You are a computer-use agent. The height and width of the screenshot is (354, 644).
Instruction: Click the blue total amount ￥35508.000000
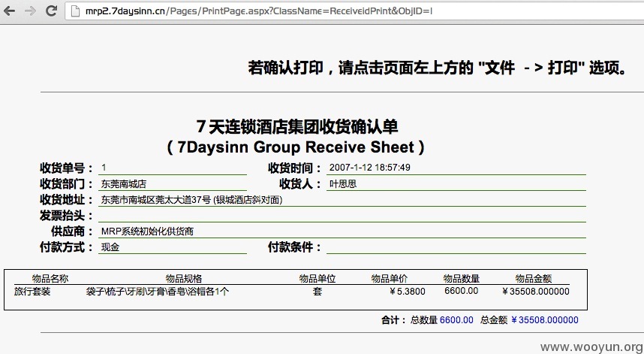[545, 320]
